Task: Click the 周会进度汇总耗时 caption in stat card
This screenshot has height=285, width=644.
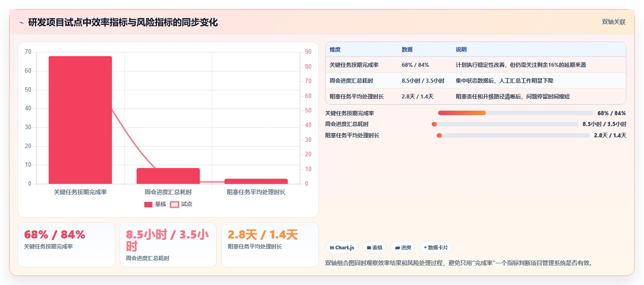Action: 148,258
